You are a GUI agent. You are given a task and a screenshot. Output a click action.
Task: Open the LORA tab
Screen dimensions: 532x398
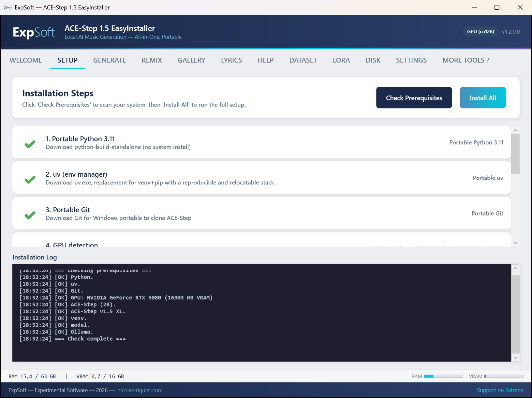(341, 60)
